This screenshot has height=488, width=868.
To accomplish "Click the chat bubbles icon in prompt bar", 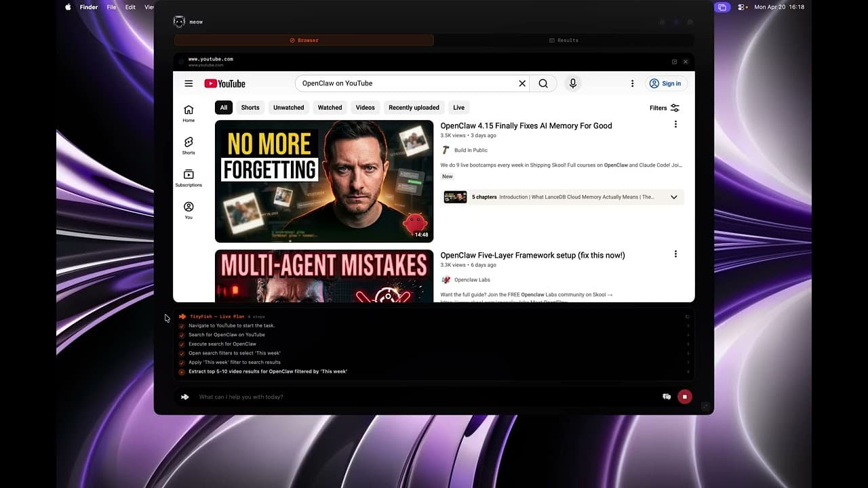I will [667, 396].
